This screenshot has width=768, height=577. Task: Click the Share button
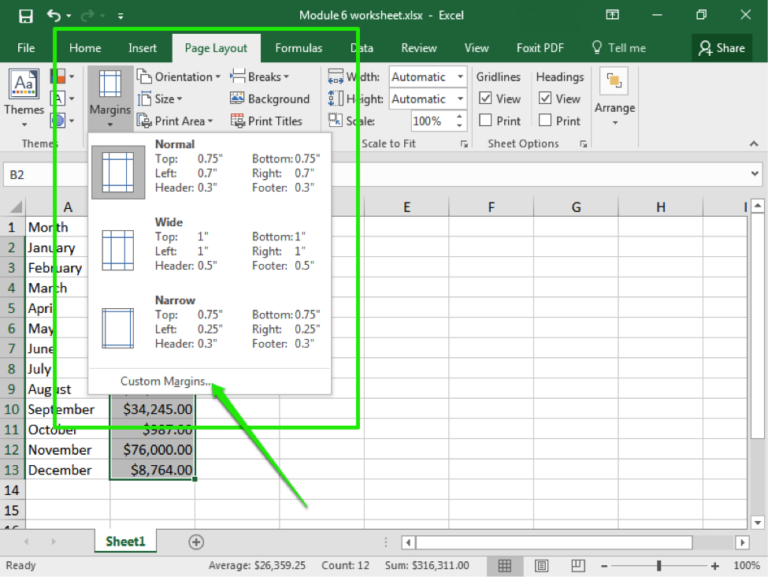[x=721, y=48]
